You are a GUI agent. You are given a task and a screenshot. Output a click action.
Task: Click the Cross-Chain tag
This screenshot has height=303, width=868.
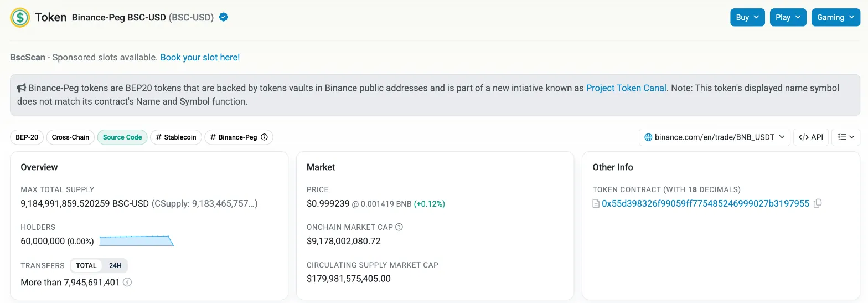[x=70, y=137]
